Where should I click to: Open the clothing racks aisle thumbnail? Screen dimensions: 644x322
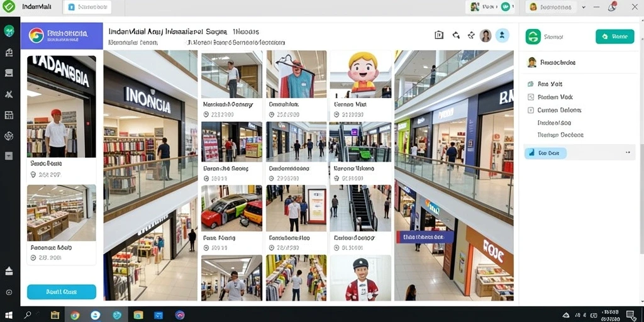[x=296, y=278]
